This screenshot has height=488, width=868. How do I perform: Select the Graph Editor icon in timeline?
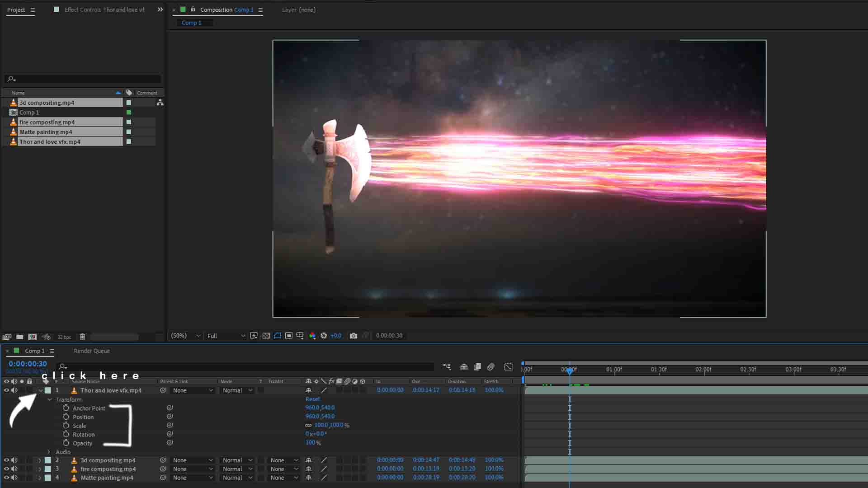click(x=508, y=367)
